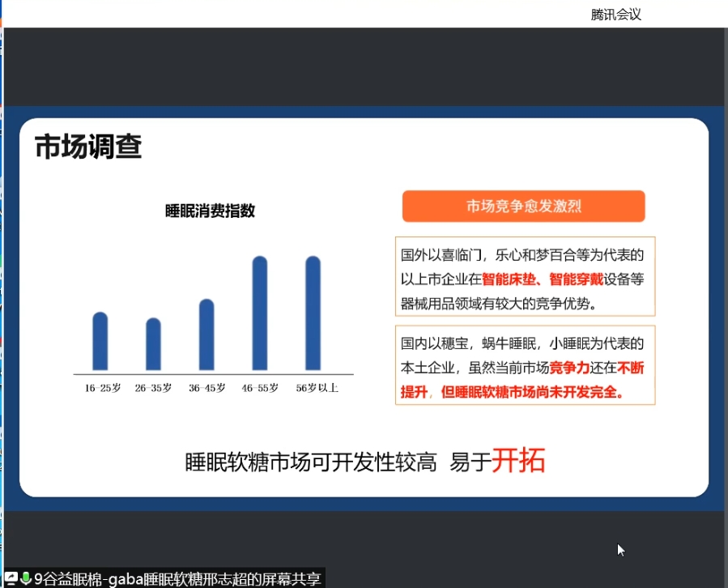Click the green microphone icon at bottom left
Screen dimensions: 728x588
point(27,578)
